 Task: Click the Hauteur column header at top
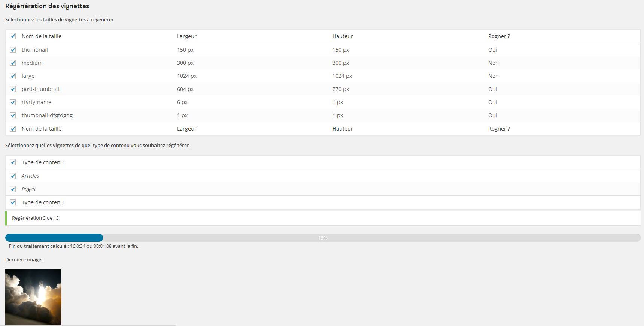[x=343, y=36]
